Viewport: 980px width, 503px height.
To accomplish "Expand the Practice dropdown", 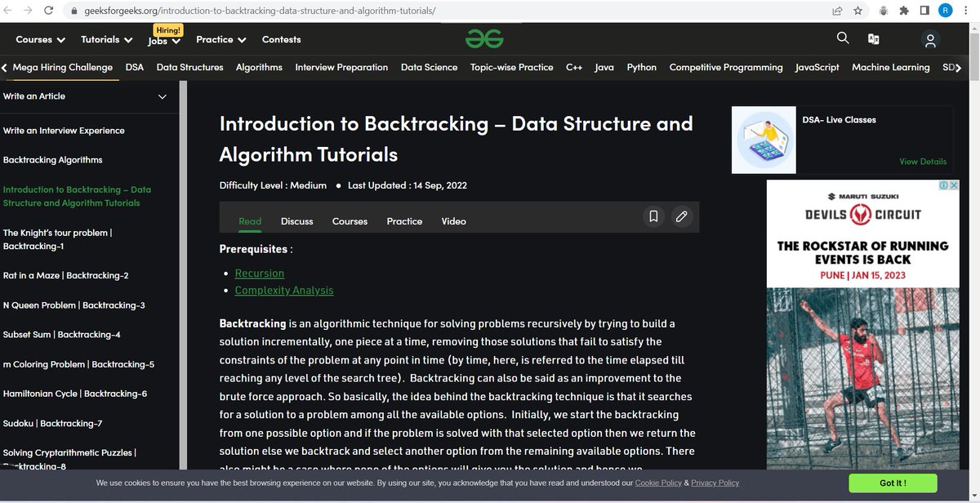I will [220, 39].
